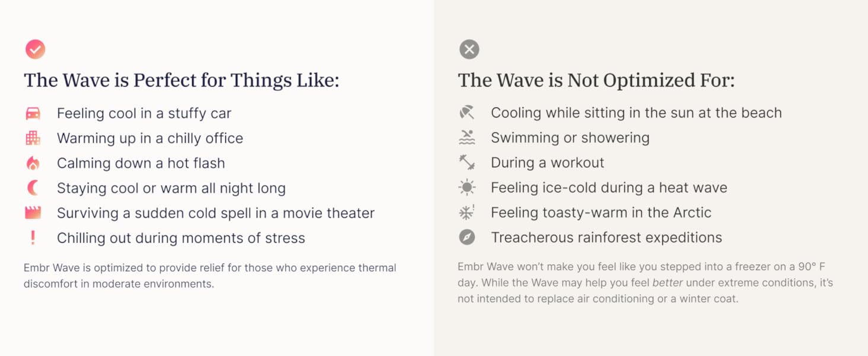Click the flame icon for hot flash
This screenshot has width=868, height=356.
[x=33, y=163]
